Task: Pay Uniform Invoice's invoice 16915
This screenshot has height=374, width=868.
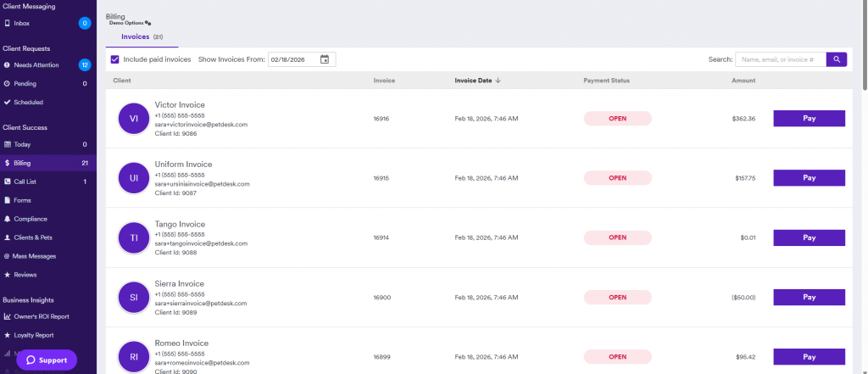Action: 809,178
